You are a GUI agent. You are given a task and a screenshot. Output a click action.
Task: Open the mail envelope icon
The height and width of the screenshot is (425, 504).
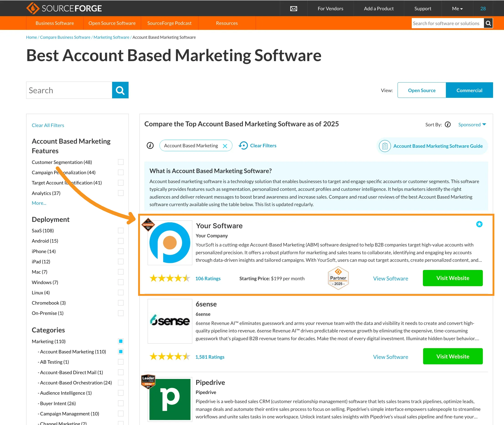pyautogui.click(x=293, y=9)
